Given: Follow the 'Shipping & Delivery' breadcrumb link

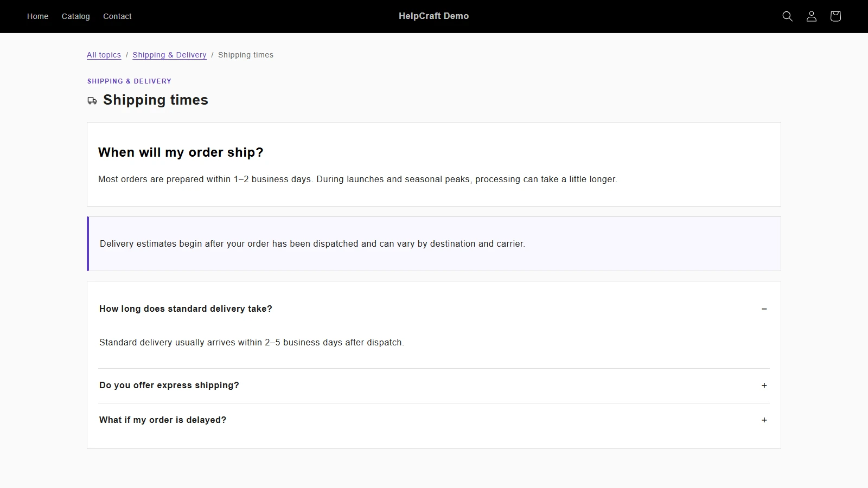Looking at the screenshot, I should (169, 55).
